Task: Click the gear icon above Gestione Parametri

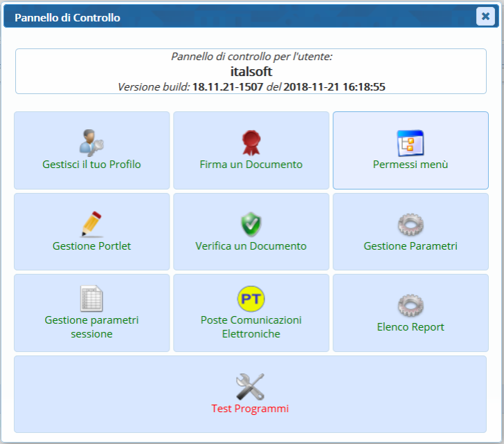Action: click(x=410, y=224)
